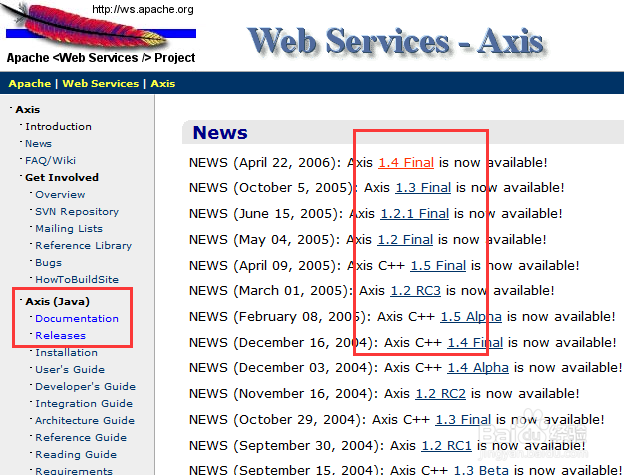Click the Web Services - Axis banner title

tap(396, 41)
